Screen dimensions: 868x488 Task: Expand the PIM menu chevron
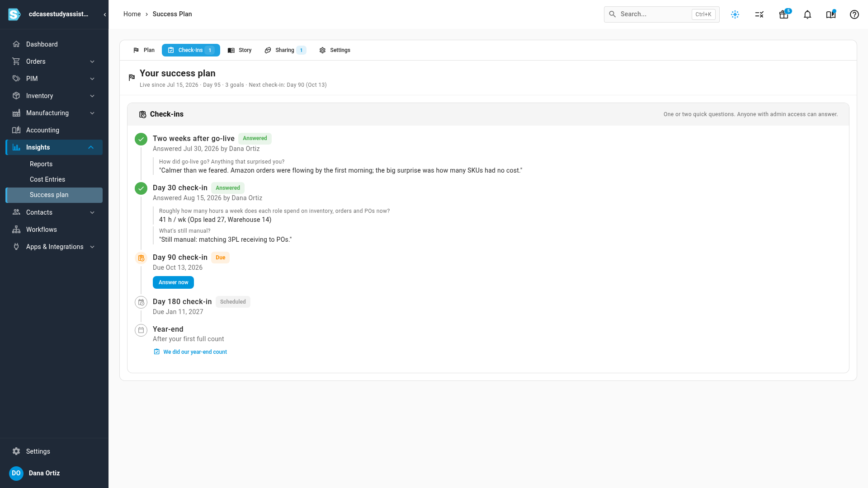pos(92,79)
